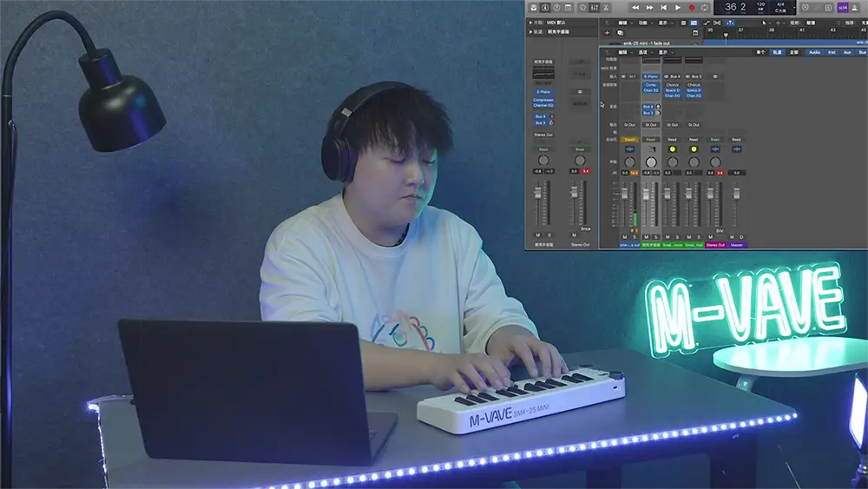Screen dimensions: 868x489
Task: Switch mixer view to 全部
Action: (794, 53)
